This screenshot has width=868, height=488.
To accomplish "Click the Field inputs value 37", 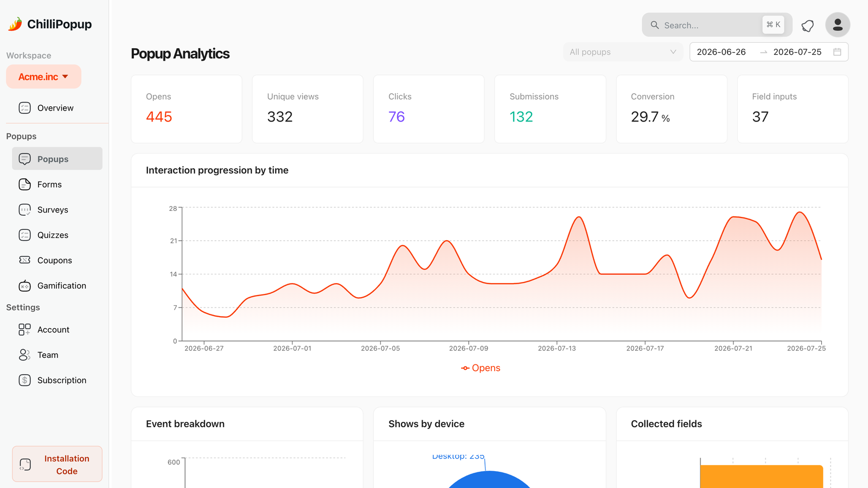I will coord(760,117).
